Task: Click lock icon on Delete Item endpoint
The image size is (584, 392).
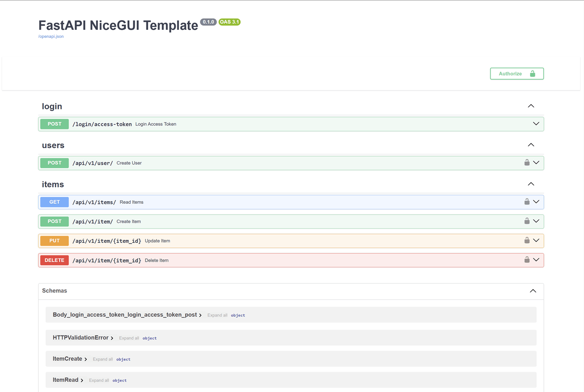Action: [x=527, y=260]
